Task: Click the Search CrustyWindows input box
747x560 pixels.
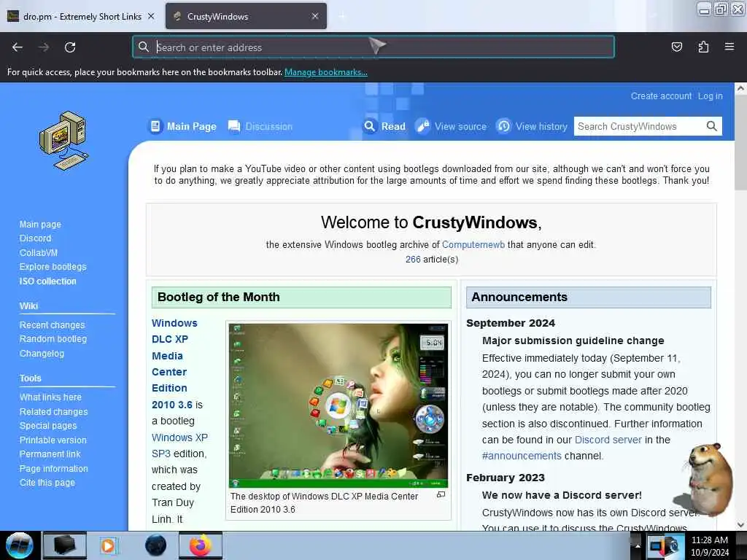Action: click(639, 126)
